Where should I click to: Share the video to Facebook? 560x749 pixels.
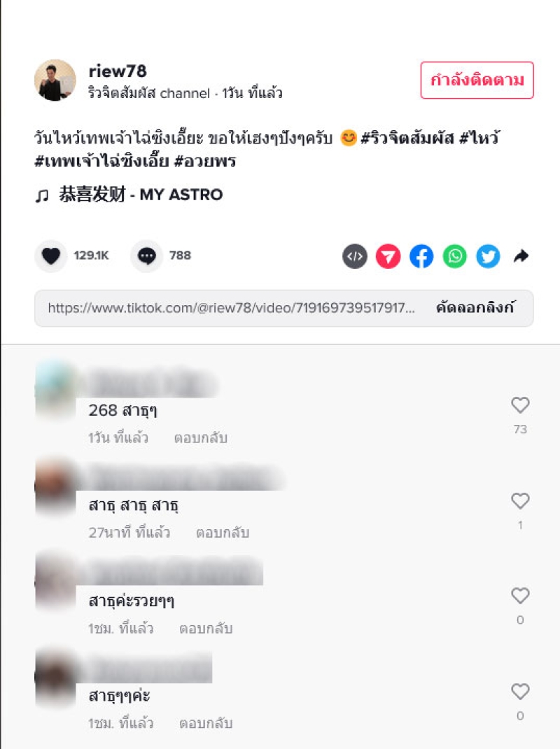tap(421, 256)
